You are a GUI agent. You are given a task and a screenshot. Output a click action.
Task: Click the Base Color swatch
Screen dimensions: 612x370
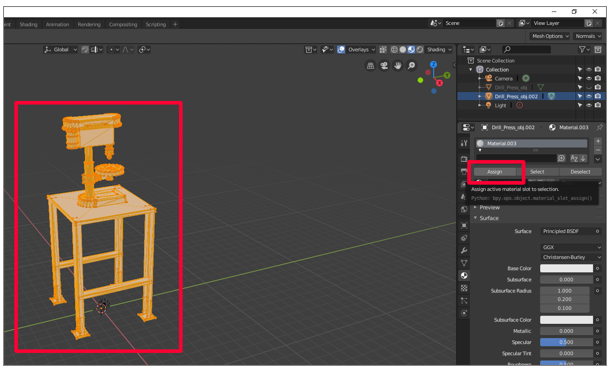click(566, 268)
